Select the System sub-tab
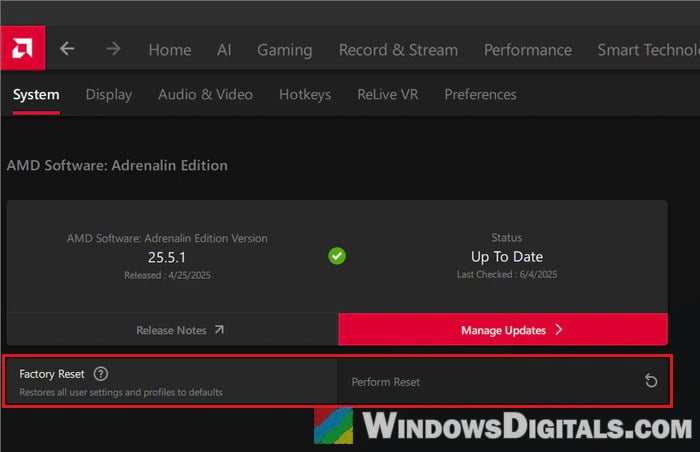The width and height of the screenshot is (700, 452). (x=36, y=95)
